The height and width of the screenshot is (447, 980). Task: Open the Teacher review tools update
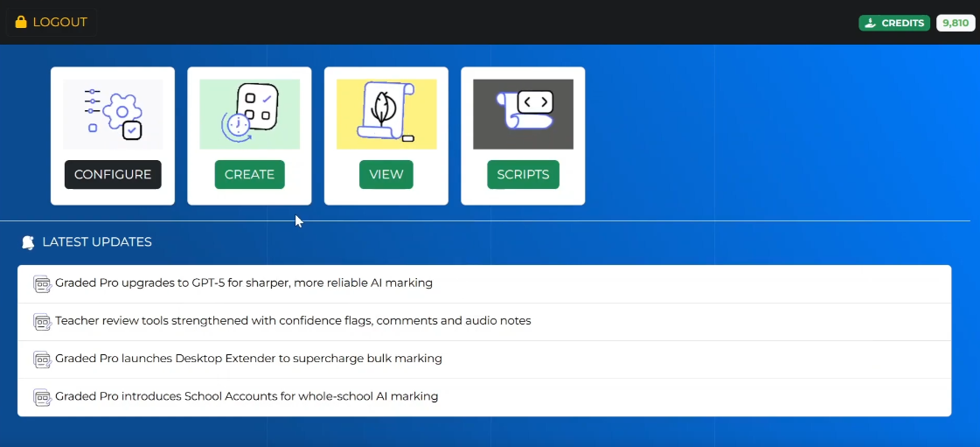[293, 321]
